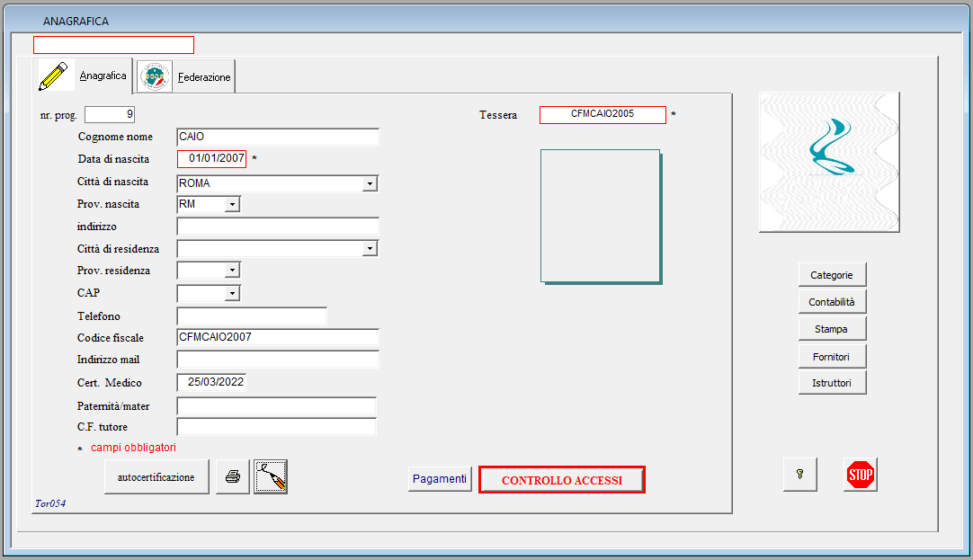
Task: Click the Stampa button
Action: click(832, 329)
